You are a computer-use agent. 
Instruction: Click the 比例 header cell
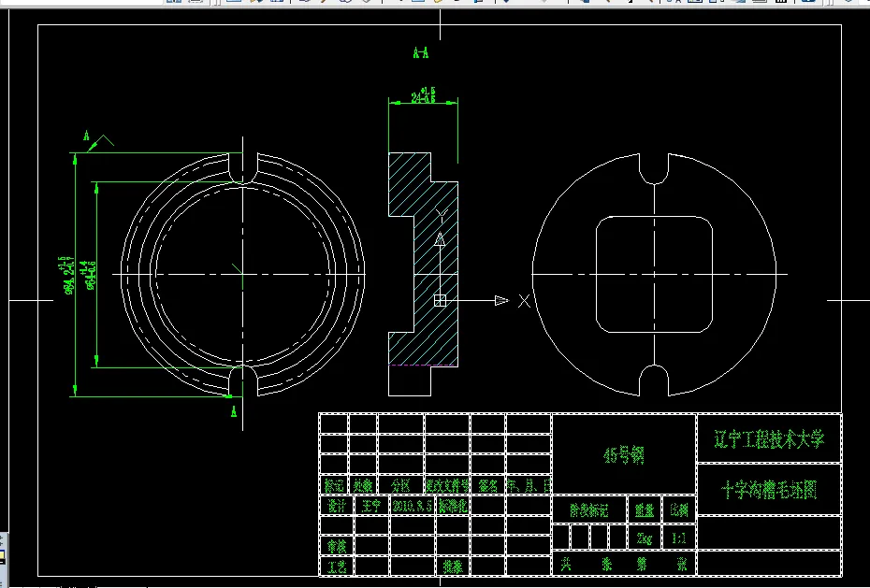[679, 509]
